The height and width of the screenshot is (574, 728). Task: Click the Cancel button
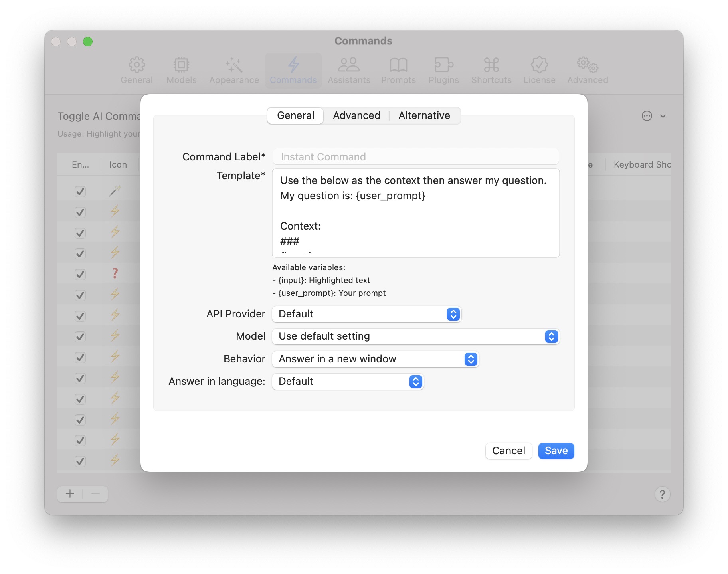508,451
